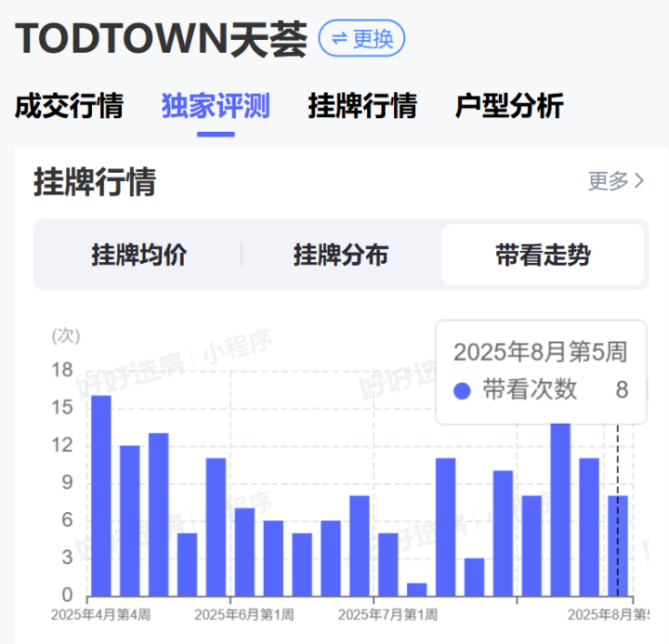
Task: Select the 带看走势 segment
Action: pyautogui.click(x=544, y=255)
